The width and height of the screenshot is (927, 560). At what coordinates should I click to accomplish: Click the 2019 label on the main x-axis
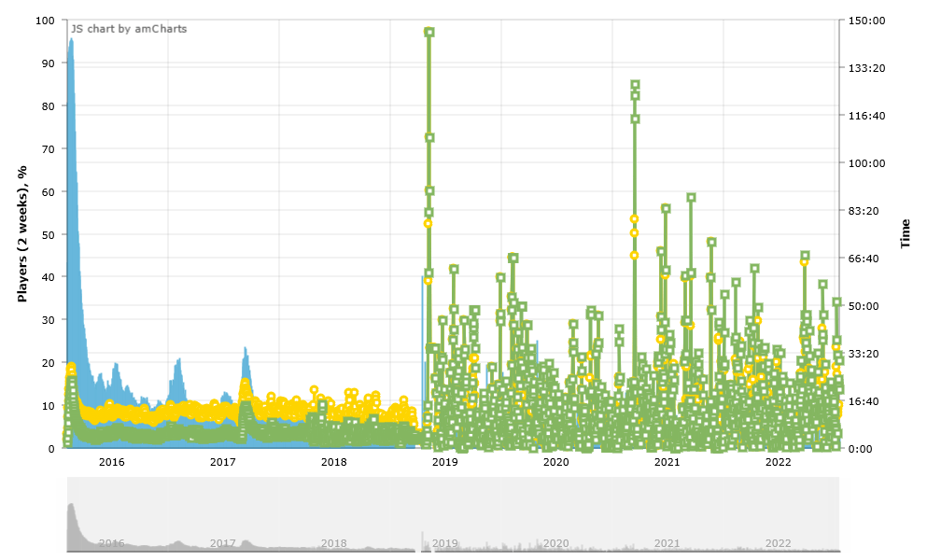[445, 462]
